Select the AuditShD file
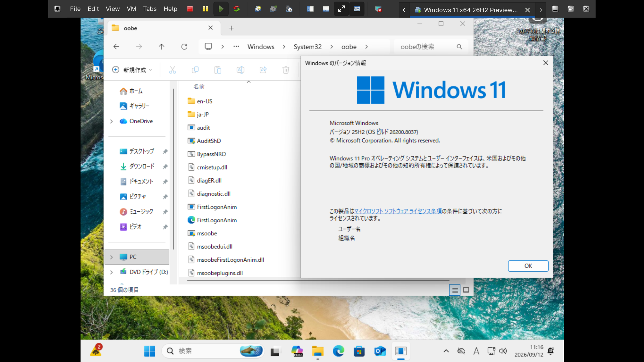Image resolution: width=644 pixels, height=362 pixels. point(204,141)
